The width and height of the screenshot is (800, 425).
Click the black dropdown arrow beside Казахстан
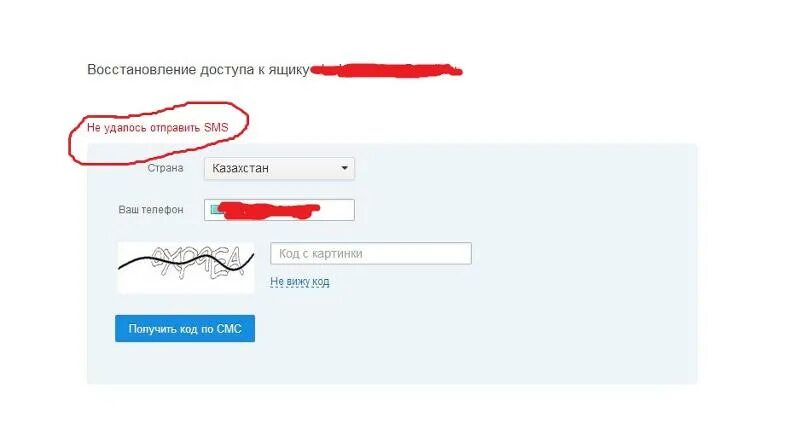(x=344, y=168)
